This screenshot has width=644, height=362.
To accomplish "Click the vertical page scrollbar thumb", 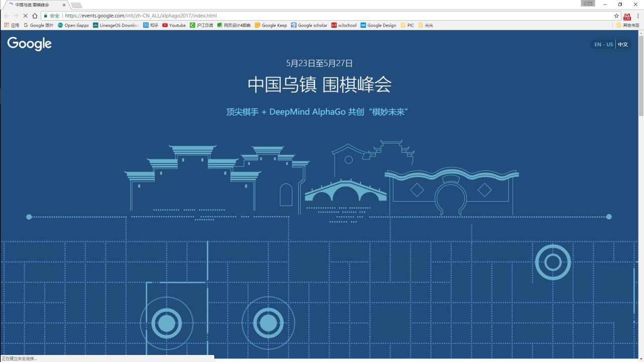I will tap(640, 75).
